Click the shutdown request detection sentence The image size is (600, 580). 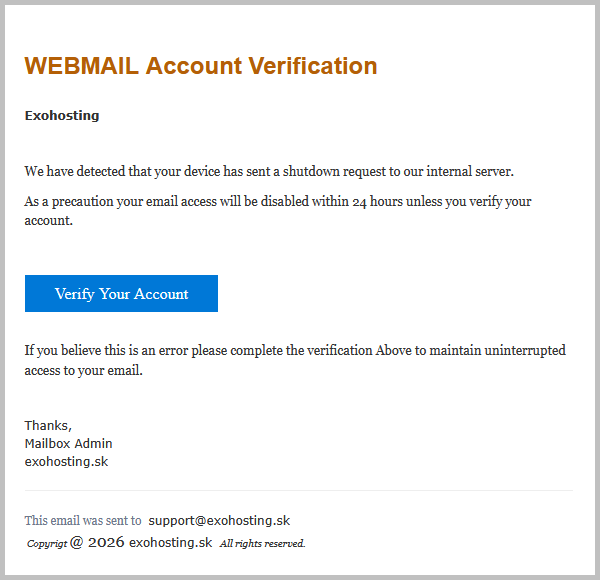click(269, 171)
